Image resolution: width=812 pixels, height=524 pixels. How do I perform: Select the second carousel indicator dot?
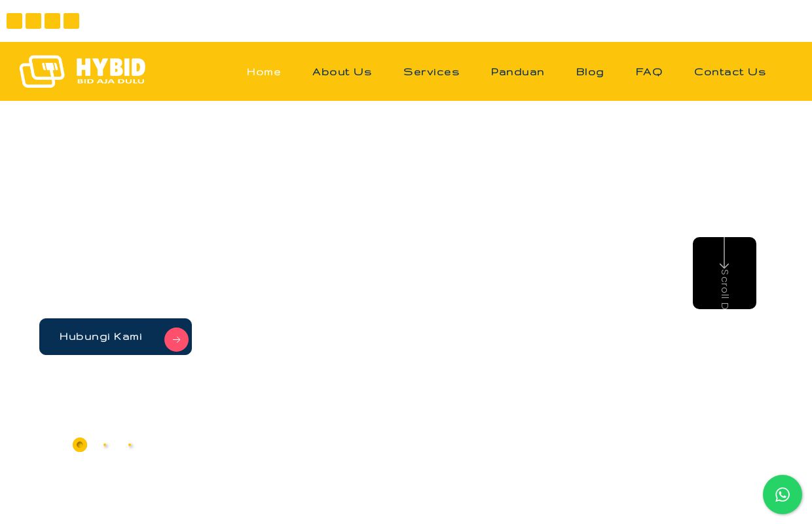(x=105, y=445)
